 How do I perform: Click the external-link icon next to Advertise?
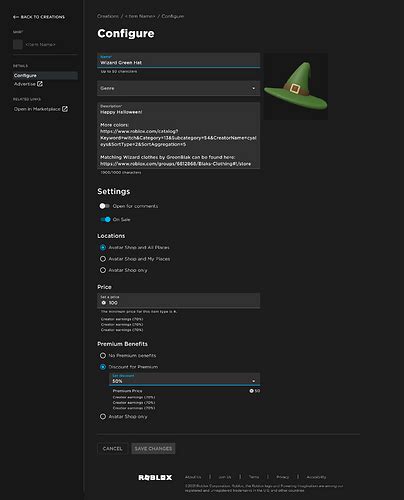click(40, 84)
